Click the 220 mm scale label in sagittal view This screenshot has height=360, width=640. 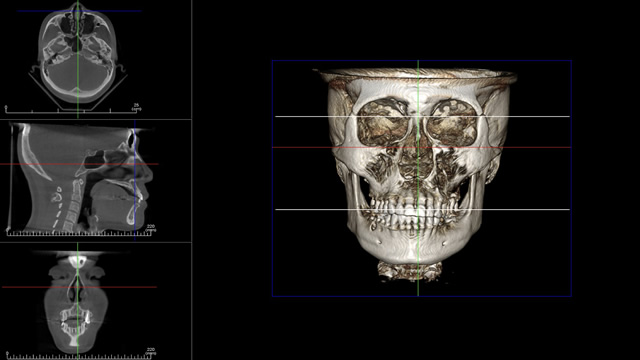151,227
